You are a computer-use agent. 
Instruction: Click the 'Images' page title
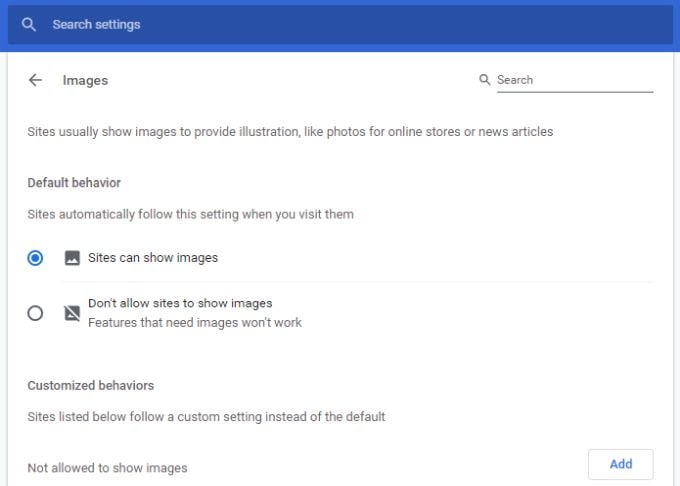click(x=85, y=80)
